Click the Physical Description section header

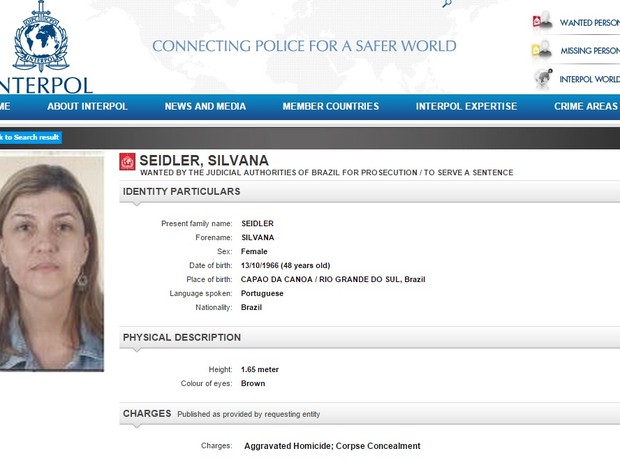click(182, 338)
